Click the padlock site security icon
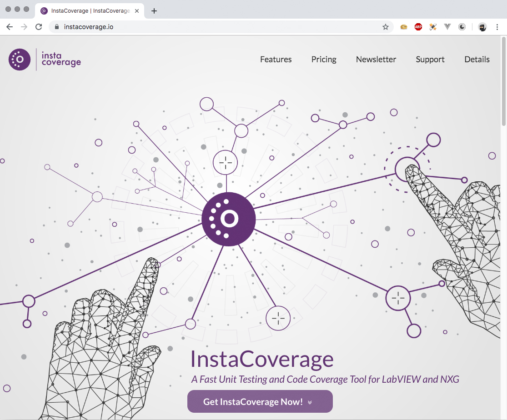The height and width of the screenshot is (420, 507). pyautogui.click(x=56, y=27)
